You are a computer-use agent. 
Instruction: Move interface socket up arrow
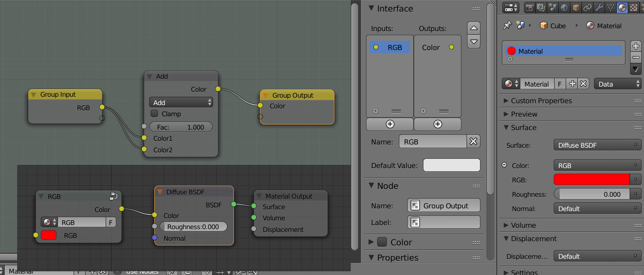pos(474,28)
